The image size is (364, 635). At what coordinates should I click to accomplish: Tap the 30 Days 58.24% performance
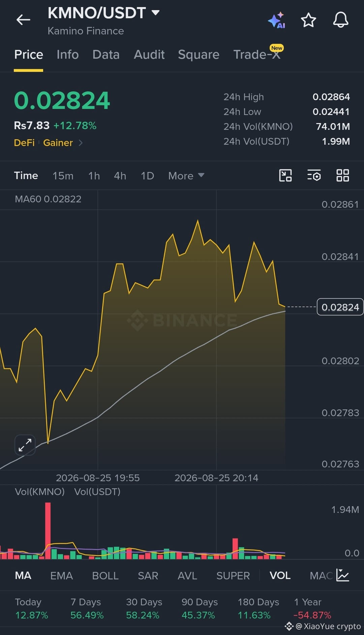(x=144, y=609)
